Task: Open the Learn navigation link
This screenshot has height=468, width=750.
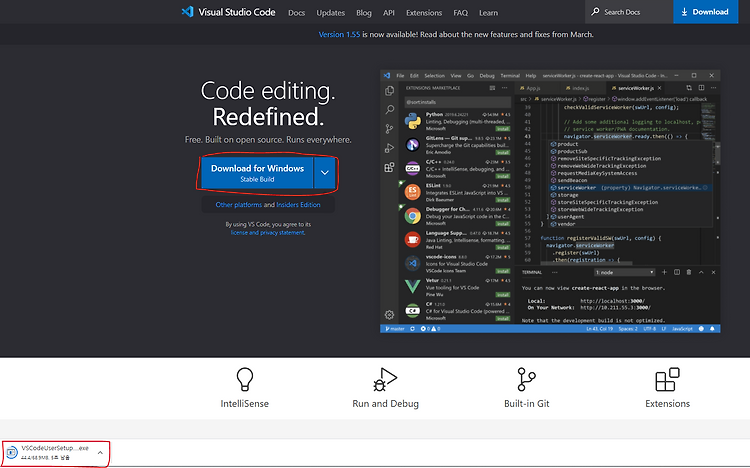Action: [x=488, y=13]
